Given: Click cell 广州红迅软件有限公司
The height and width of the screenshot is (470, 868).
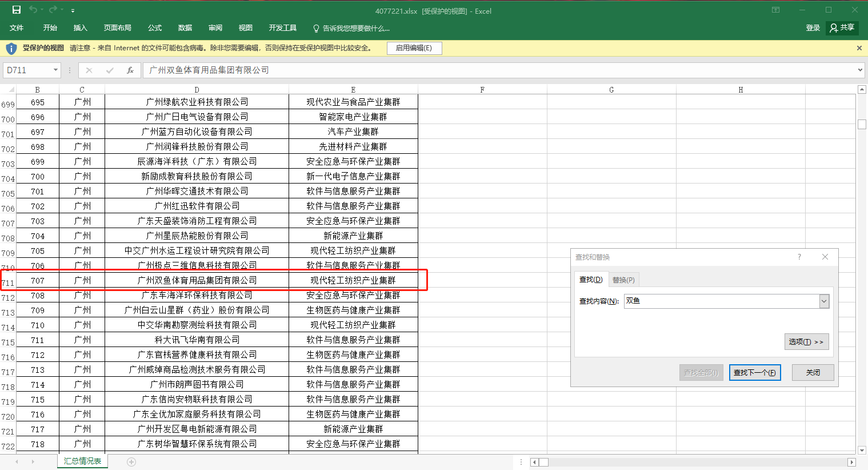Looking at the screenshot, I should [x=197, y=206].
